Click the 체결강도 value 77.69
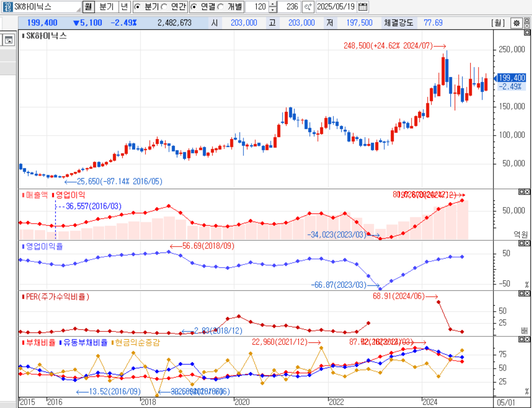Viewport: 532px width, 408px height. click(433, 23)
